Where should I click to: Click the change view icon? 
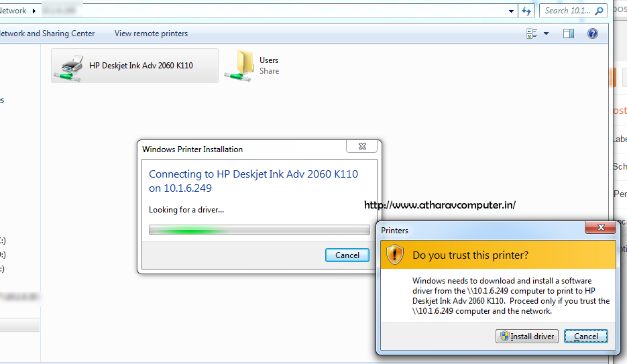click(x=532, y=34)
